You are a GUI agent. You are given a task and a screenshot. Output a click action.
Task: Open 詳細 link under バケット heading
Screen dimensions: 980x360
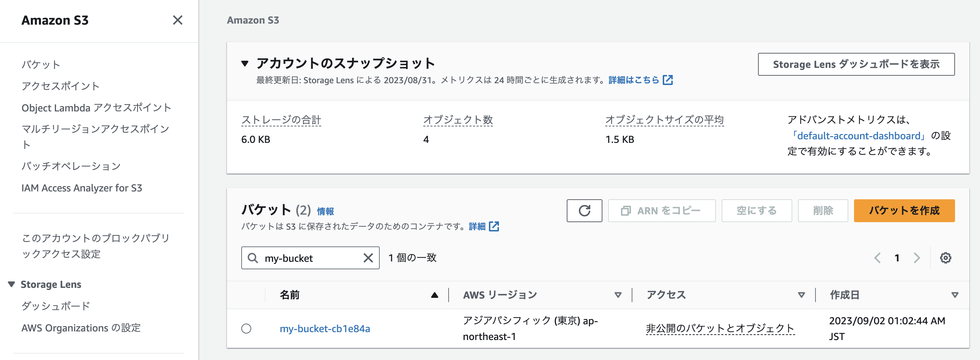click(x=477, y=226)
